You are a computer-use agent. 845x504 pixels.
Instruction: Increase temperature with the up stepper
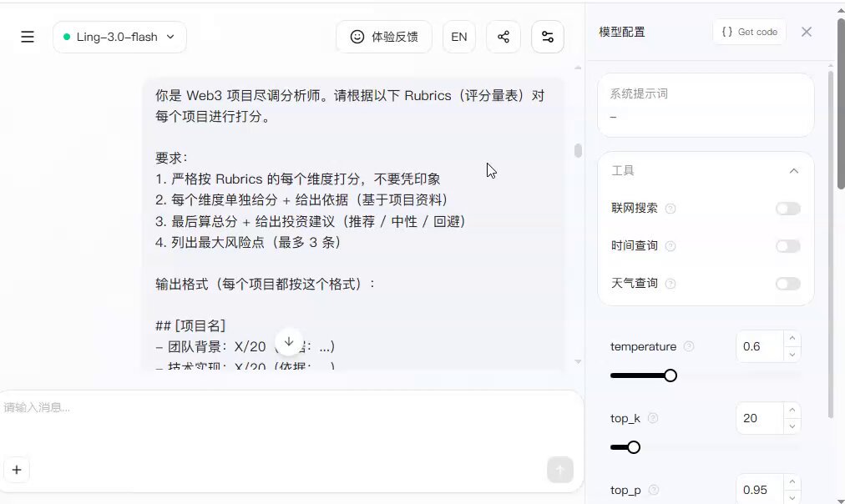click(x=792, y=338)
